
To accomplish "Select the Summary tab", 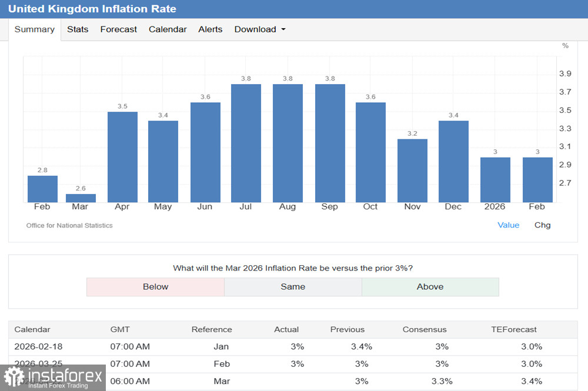I will (34, 29).
